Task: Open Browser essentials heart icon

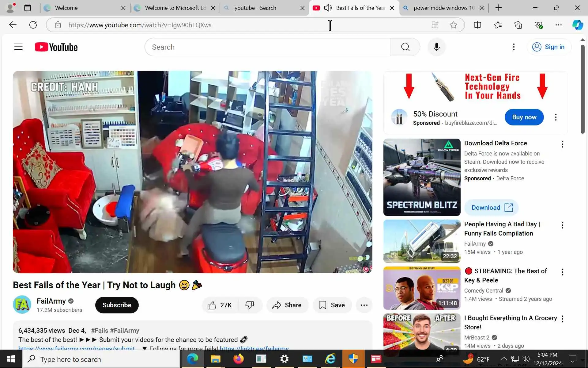Action: (538, 25)
